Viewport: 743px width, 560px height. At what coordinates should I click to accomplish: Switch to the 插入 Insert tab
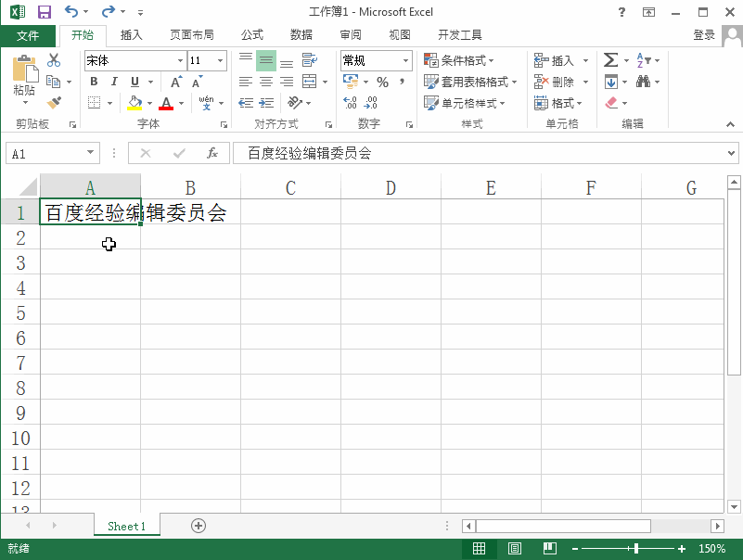click(132, 35)
